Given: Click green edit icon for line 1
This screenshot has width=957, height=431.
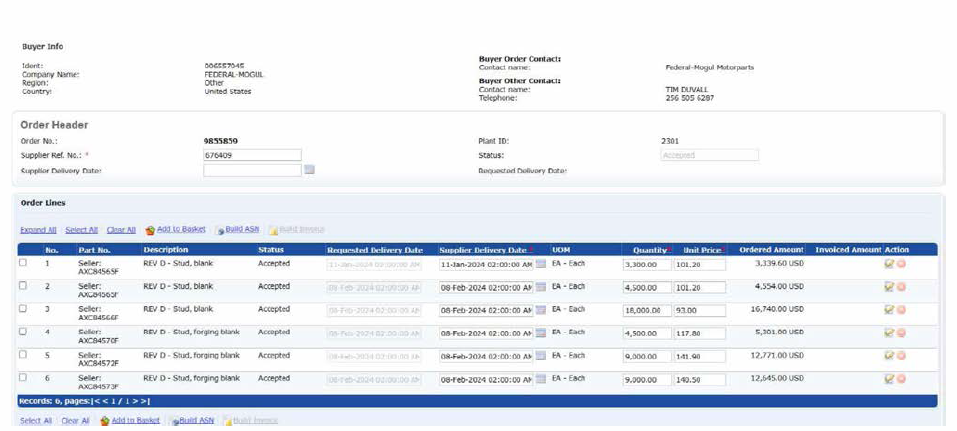Looking at the screenshot, I should [x=889, y=264].
